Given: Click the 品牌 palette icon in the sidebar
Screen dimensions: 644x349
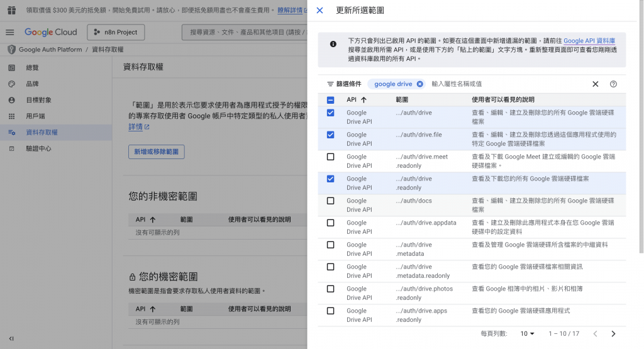Looking at the screenshot, I should 11,84.
